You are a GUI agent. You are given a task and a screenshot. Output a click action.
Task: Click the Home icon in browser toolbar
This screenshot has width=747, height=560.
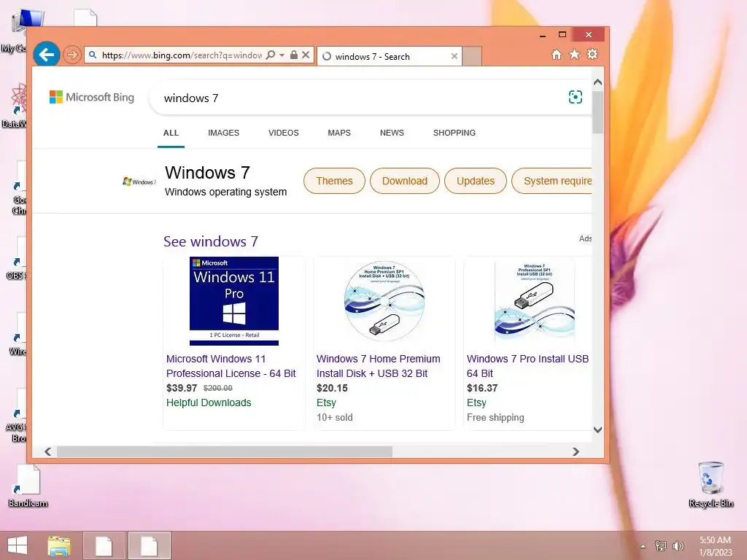tap(557, 55)
